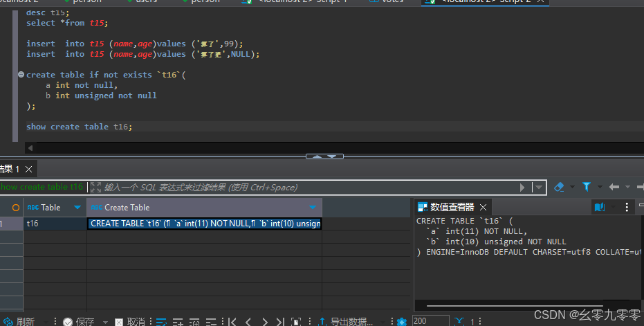Click the 取消 cancel button

[x=130, y=321]
